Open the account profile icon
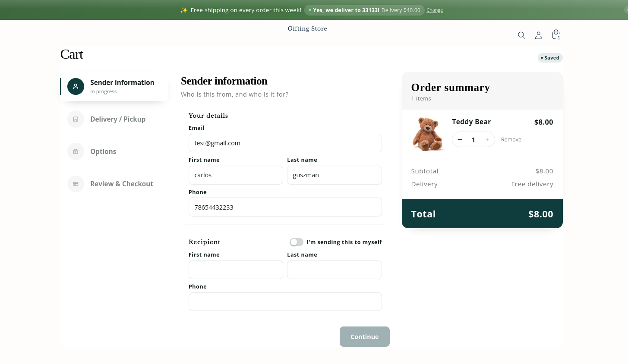Image resolution: width=628 pixels, height=364 pixels. click(x=538, y=35)
